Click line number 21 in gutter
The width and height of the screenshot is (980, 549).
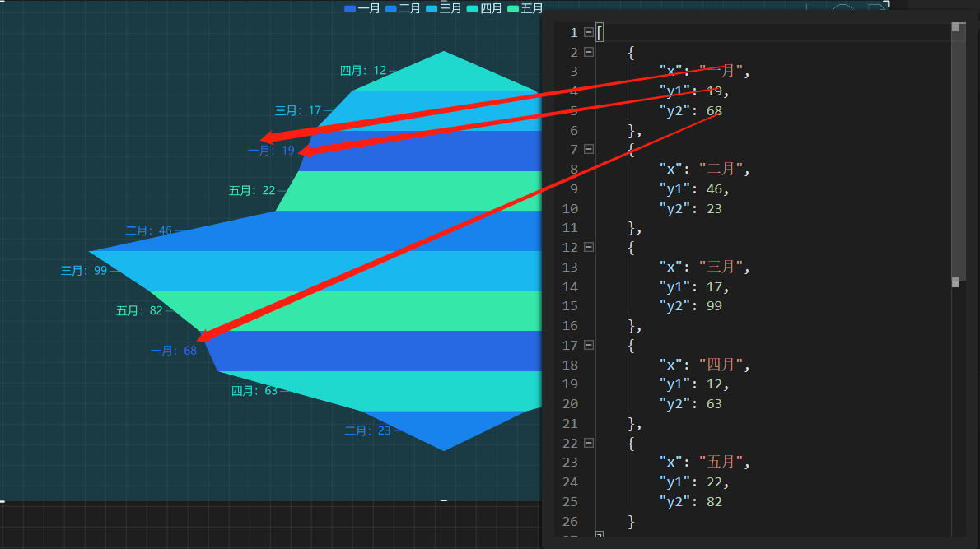pos(570,423)
